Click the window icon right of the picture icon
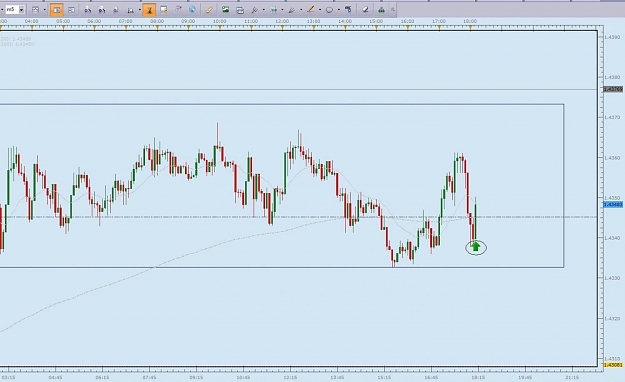 [x=240, y=10]
